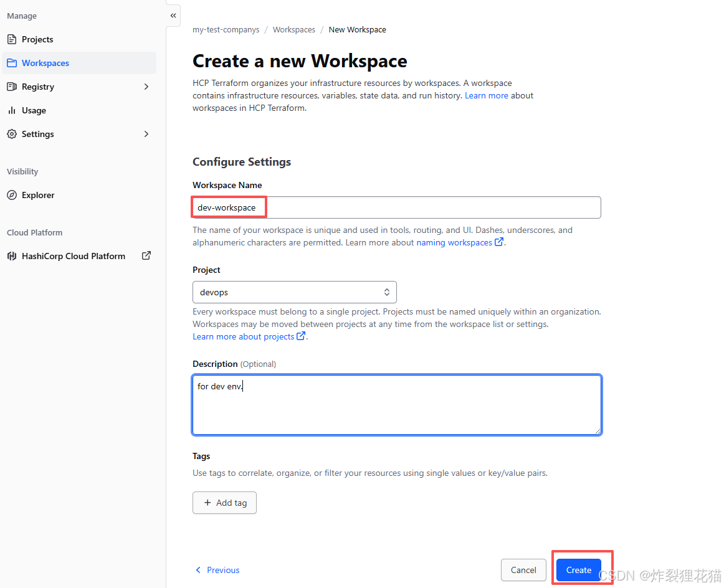Screen dimensions: 724x588
Task: Click the external link icon after naming workspaces
Action: point(499,242)
